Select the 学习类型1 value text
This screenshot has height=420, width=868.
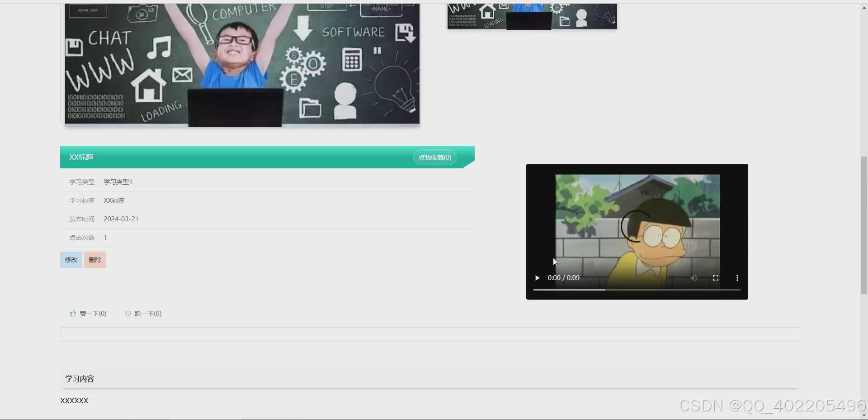(x=118, y=182)
